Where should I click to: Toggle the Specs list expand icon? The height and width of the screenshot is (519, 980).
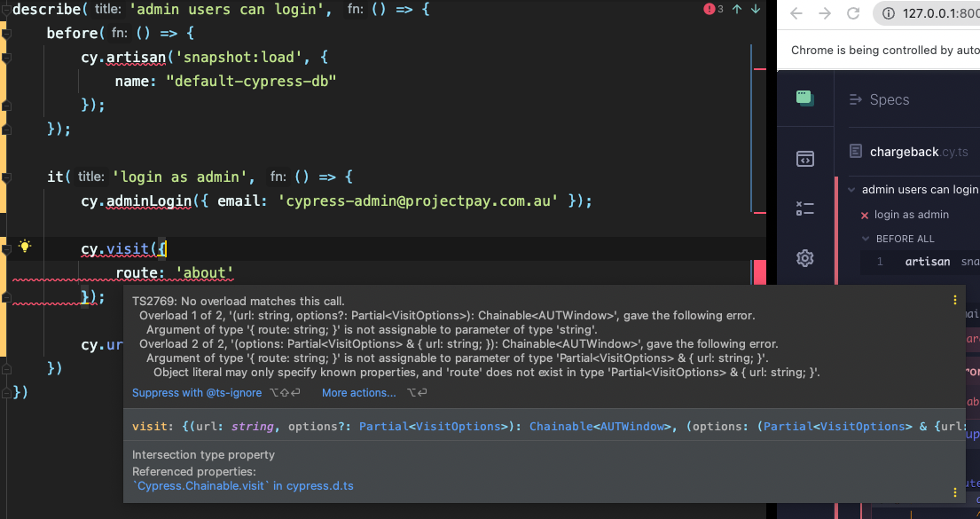click(855, 99)
